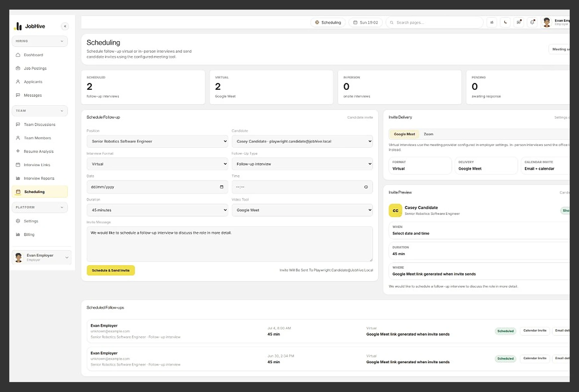Click the Date input field
The height and width of the screenshot is (392, 579).
click(157, 187)
